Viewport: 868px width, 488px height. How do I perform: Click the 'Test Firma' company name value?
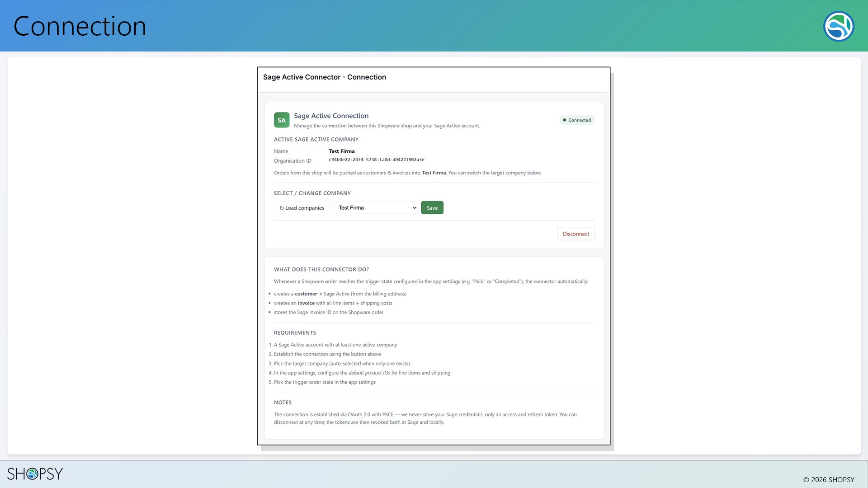click(342, 151)
